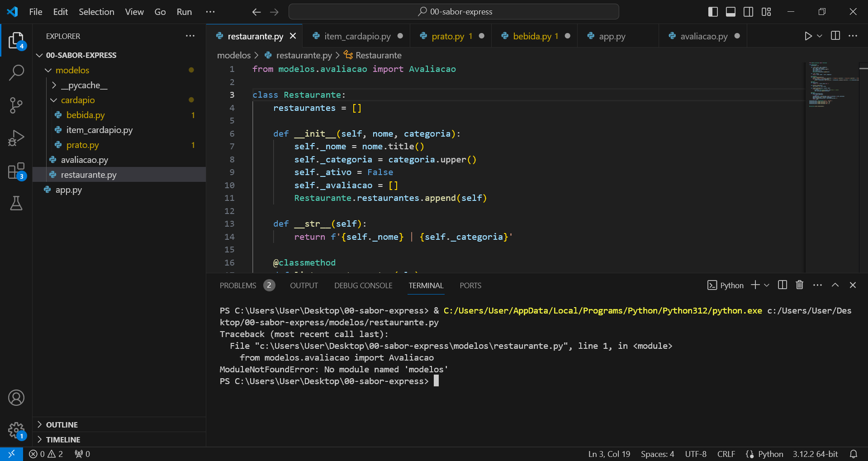Split the editor to the right
This screenshot has height=461, width=868.
pyautogui.click(x=835, y=36)
